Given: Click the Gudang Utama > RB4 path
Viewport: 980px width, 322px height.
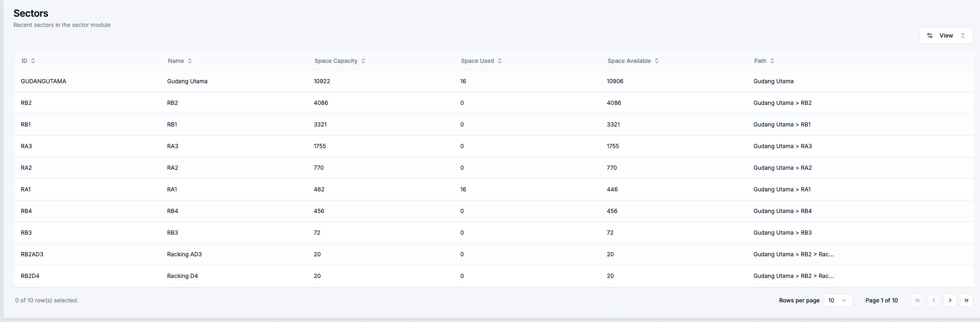Looking at the screenshot, I should [x=782, y=211].
